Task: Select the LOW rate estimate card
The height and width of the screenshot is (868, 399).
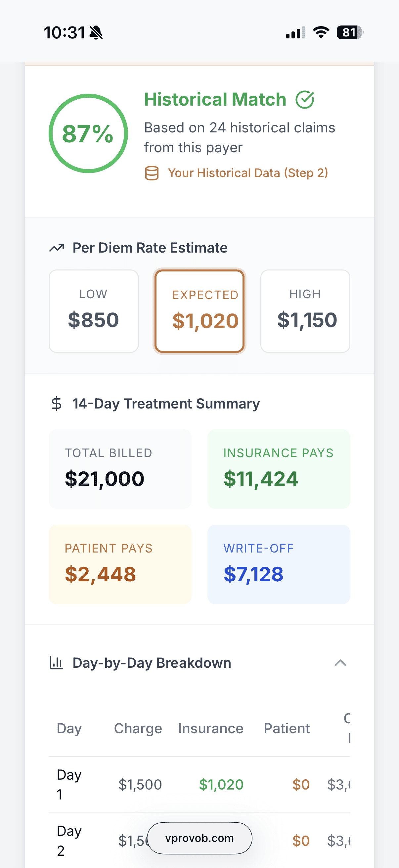Action: point(93,310)
